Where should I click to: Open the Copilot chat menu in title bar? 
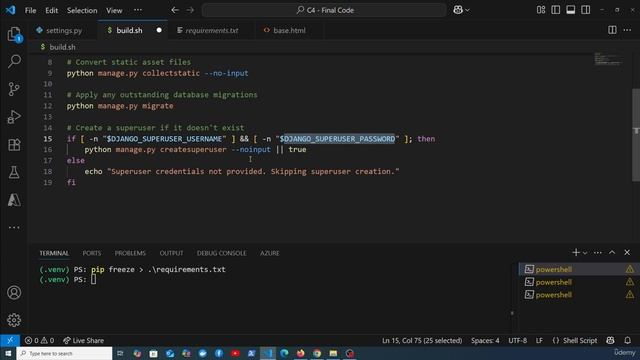tap(461, 10)
